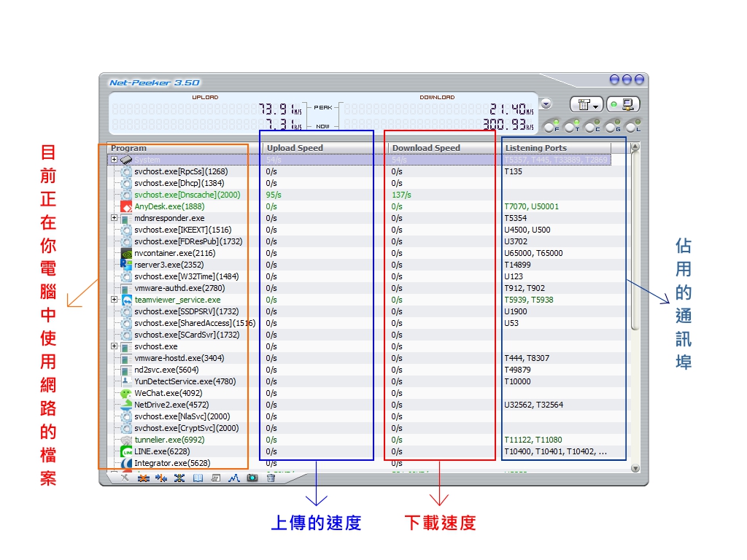This screenshot has height=560, width=747.
Task: Expand the System tree node
Action: [x=115, y=160]
